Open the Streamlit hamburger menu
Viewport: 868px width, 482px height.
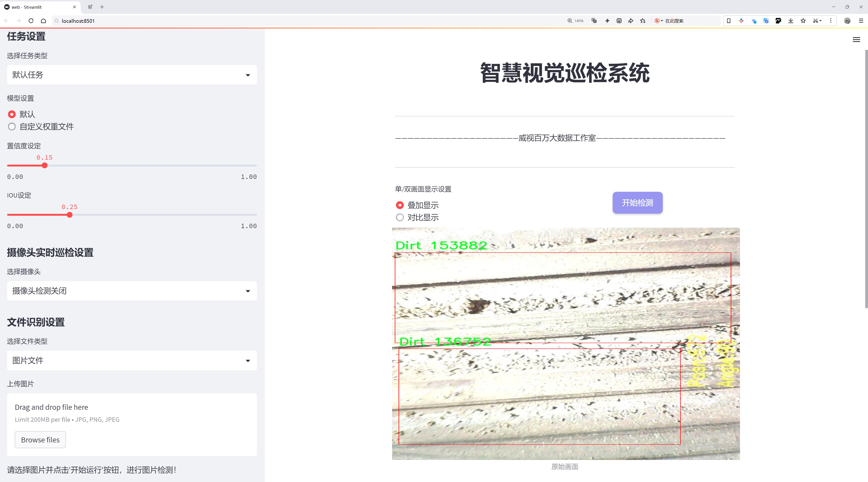(x=856, y=40)
